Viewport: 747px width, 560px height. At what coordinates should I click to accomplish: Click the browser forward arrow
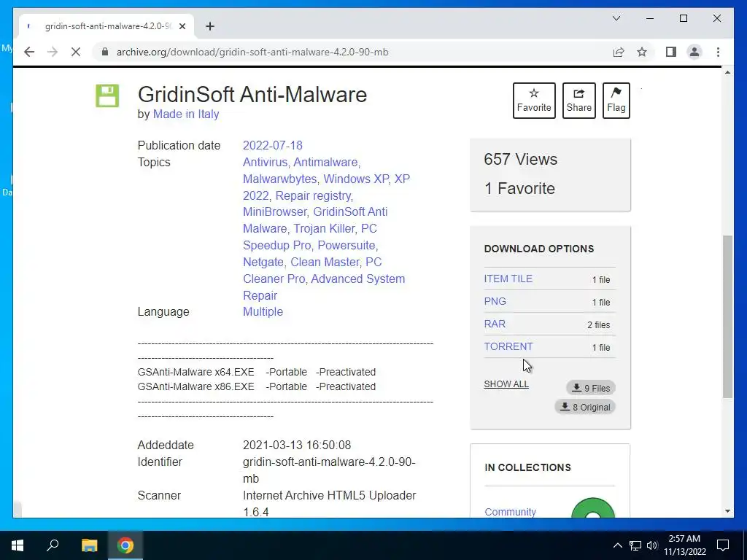pos(53,52)
